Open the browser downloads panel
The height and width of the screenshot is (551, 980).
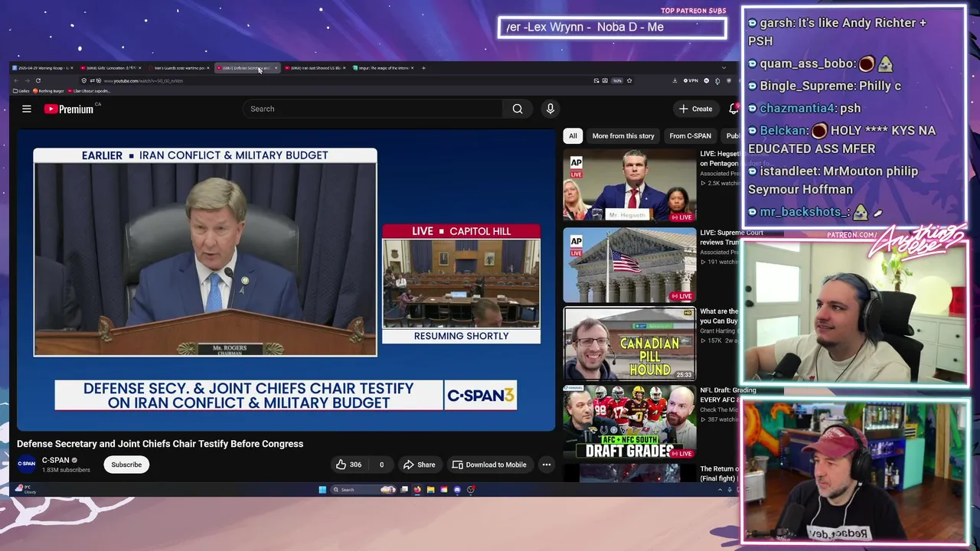click(x=675, y=80)
